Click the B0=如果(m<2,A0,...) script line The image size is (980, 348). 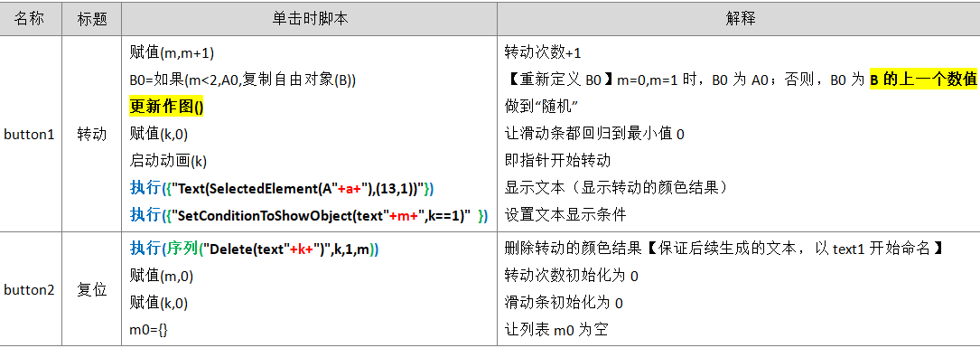[x=242, y=80]
